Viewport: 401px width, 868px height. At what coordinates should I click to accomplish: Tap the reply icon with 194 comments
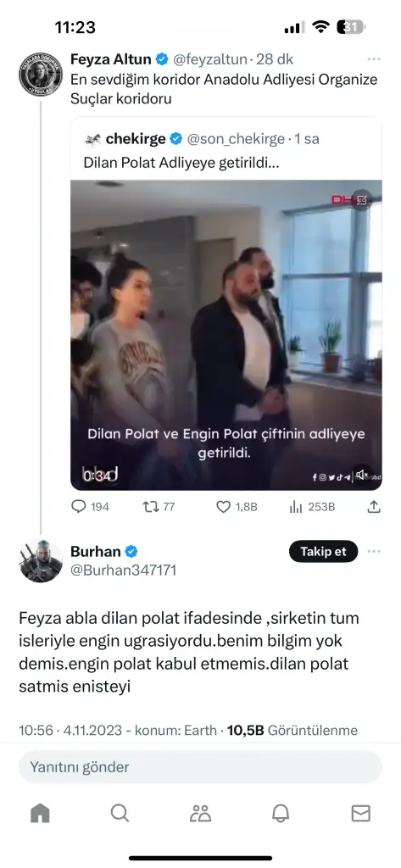point(90,507)
